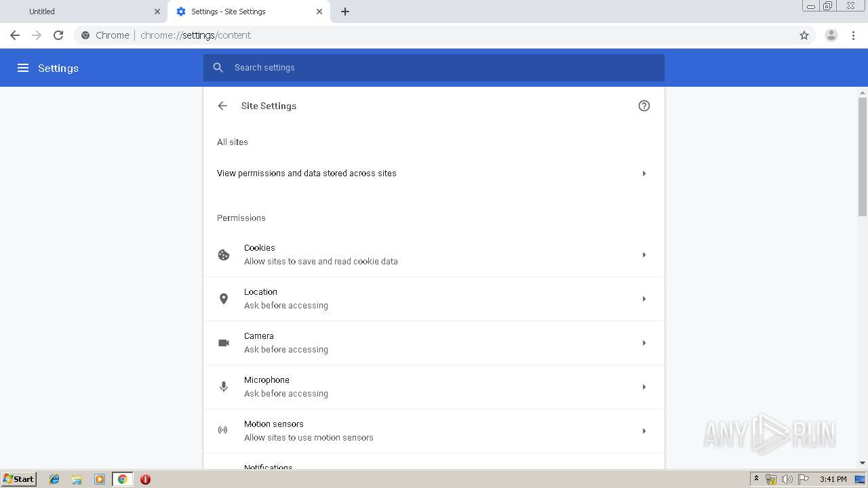
Task: Bookmark this page with the star icon
Action: [804, 35]
